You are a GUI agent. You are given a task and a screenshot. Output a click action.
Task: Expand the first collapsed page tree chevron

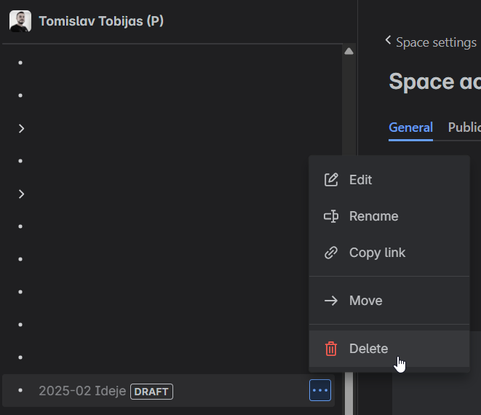21,128
